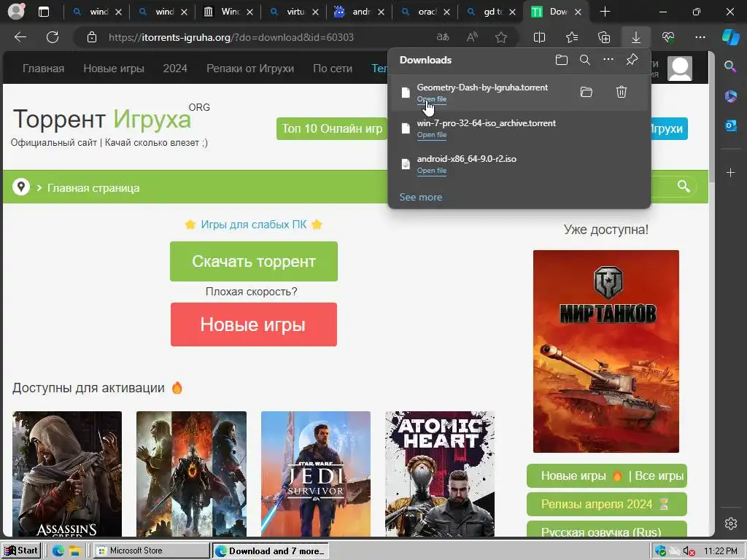
Task: Open the Split screen icon
Action: [x=539, y=37]
